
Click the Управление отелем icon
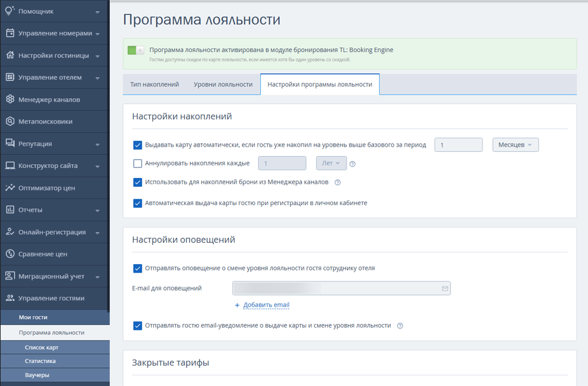click(x=10, y=77)
